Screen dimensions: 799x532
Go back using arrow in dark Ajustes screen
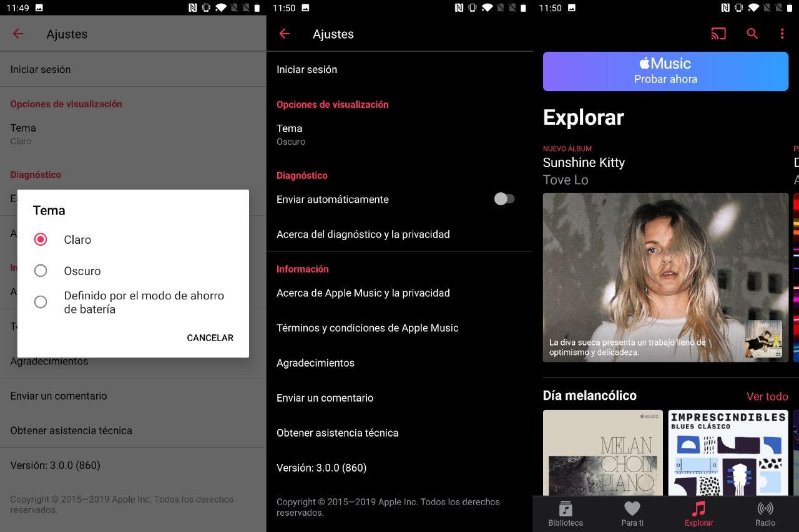pos(285,34)
